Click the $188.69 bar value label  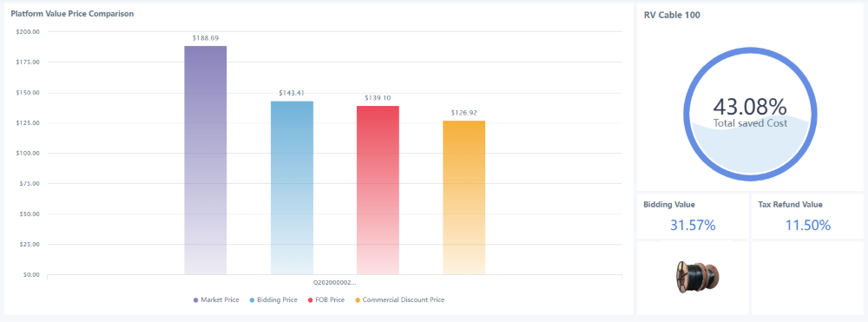(206, 38)
